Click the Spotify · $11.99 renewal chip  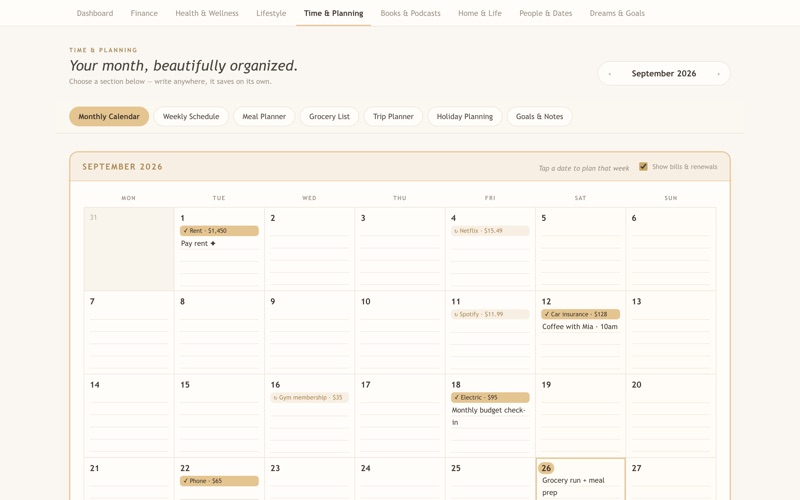point(490,314)
